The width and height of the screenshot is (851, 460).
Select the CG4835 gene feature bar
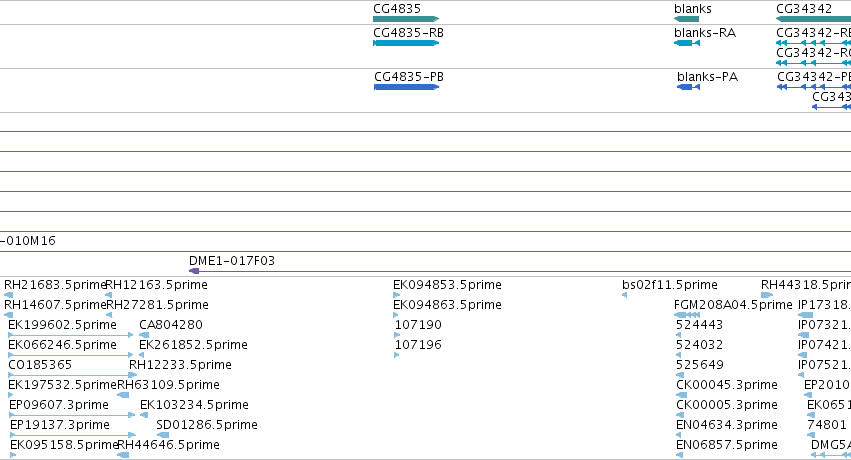coord(406,19)
